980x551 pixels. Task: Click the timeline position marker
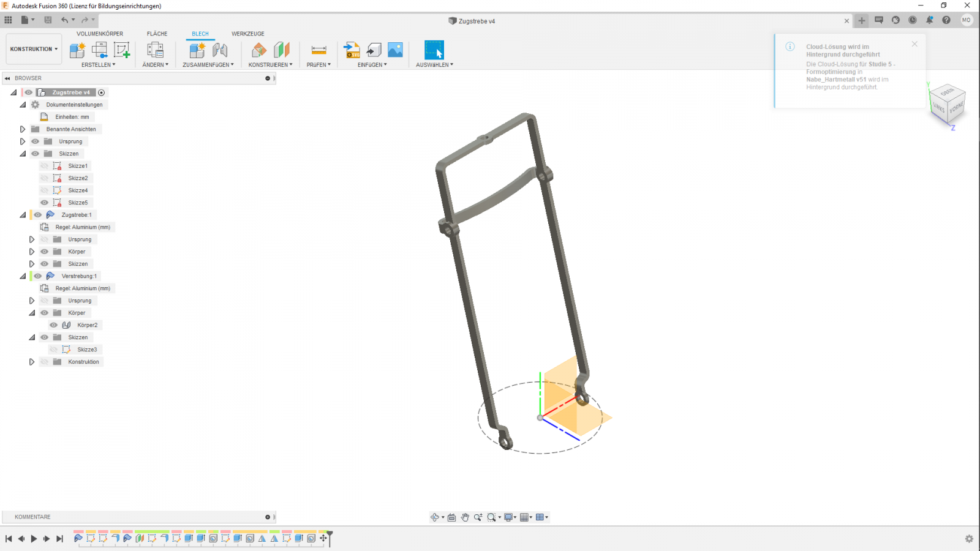(x=330, y=538)
